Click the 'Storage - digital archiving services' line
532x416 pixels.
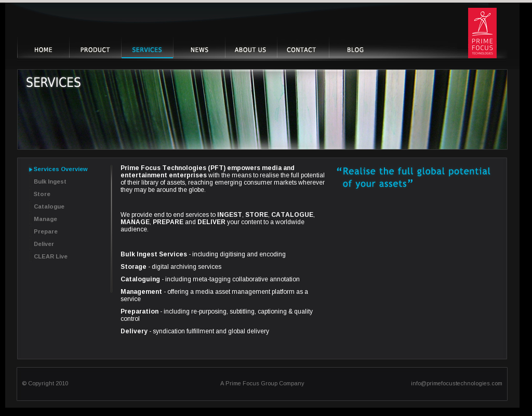(171, 267)
